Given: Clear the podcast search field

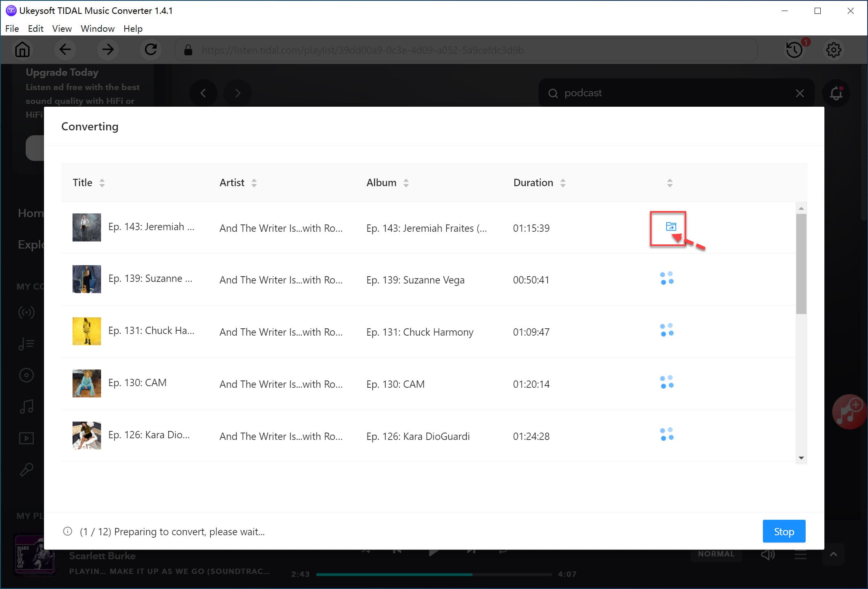Looking at the screenshot, I should [800, 93].
